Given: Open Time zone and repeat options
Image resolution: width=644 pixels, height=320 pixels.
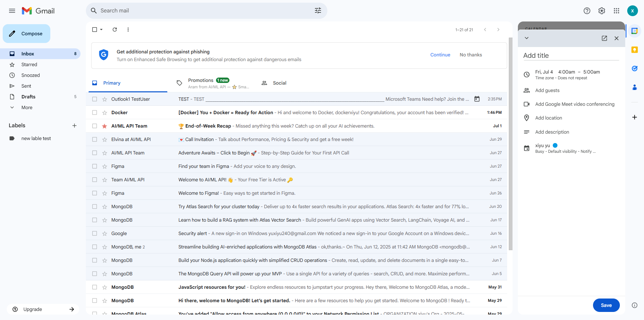Looking at the screenshot, I should click(561, 78).
